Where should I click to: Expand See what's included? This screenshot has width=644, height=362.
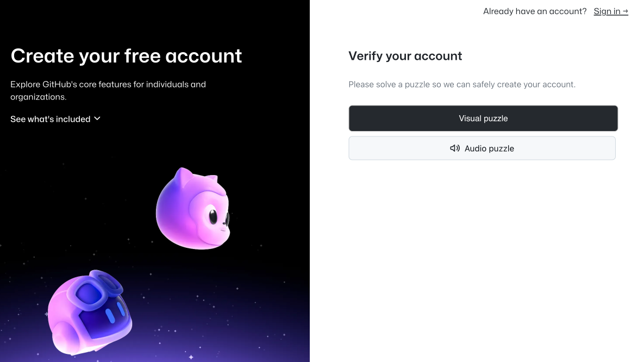51,119
